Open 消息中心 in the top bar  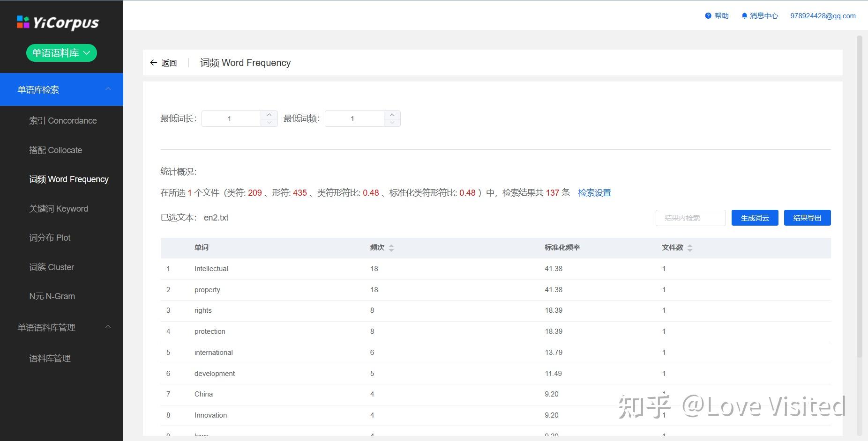pyautogui.click(x=764, y=16)
